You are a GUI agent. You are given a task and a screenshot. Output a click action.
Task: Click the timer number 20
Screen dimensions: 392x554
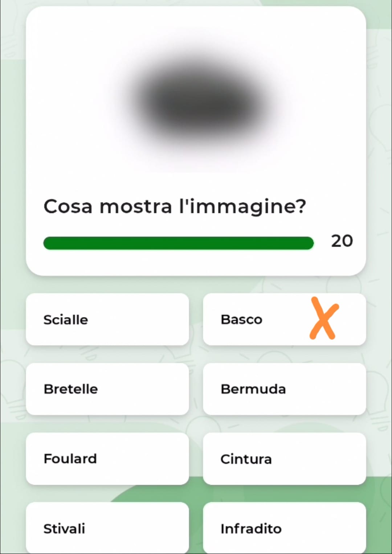342,241
